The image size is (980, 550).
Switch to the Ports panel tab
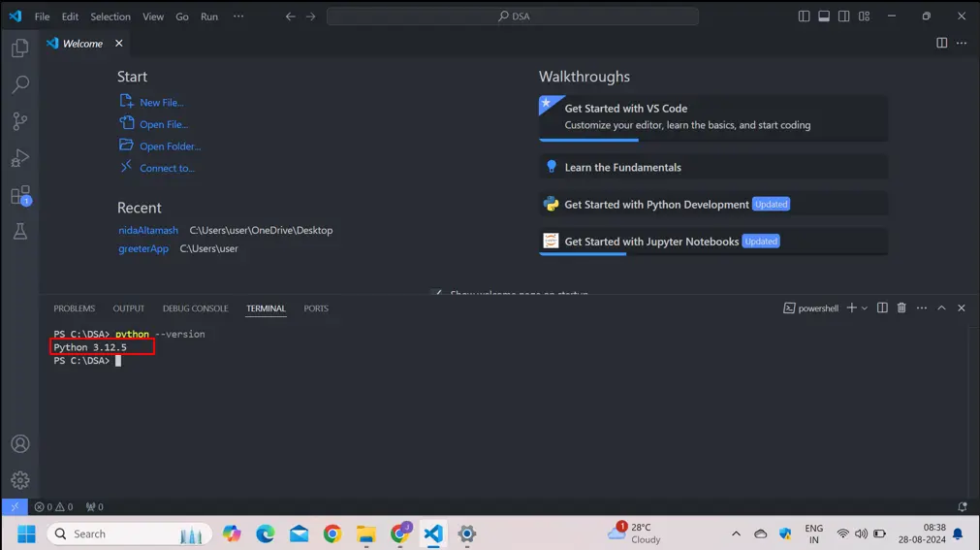coord(316,308)
